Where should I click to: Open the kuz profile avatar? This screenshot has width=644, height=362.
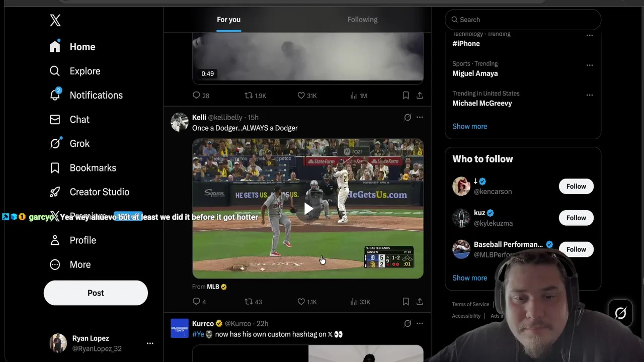coord(461,218)
